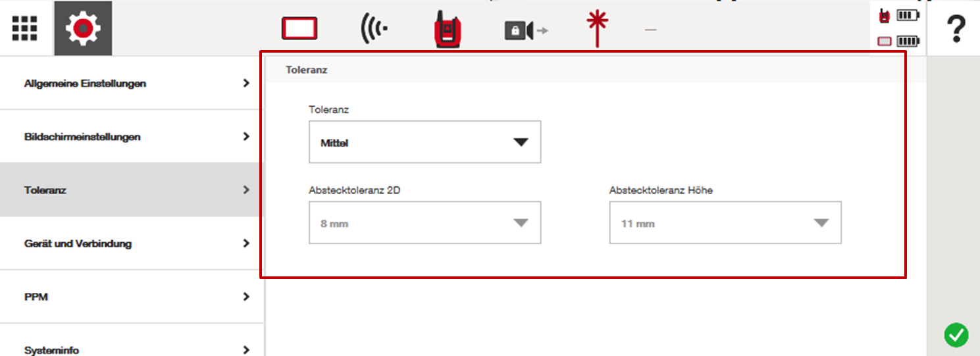Open Bildschirmeinstellungen menu entry
Viewport: 980px width, 356px height.
[132, 137]
